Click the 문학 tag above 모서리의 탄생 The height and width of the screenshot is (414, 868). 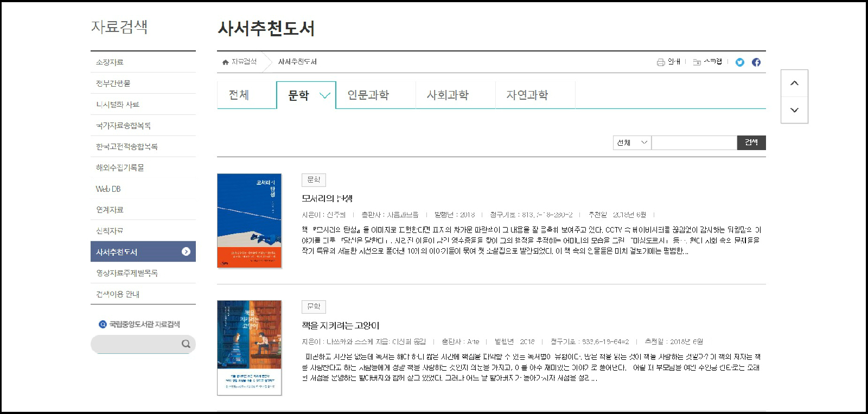pyautogui.click(x=314, y=179)
